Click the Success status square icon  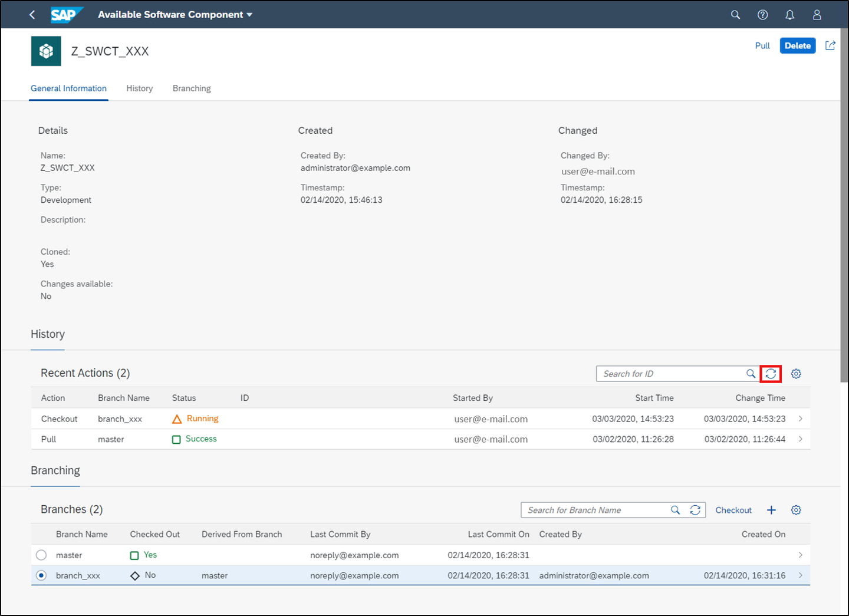[176, 439]
